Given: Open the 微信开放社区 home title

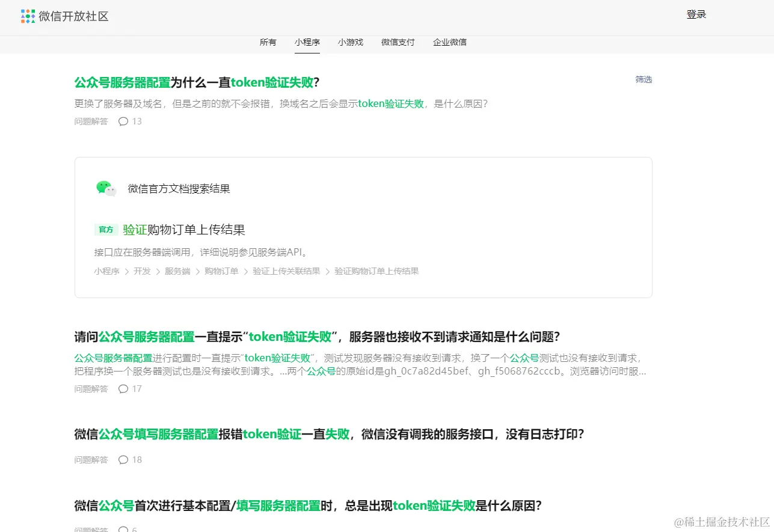Looking at the screenshot, I should [x=74, y=16].
